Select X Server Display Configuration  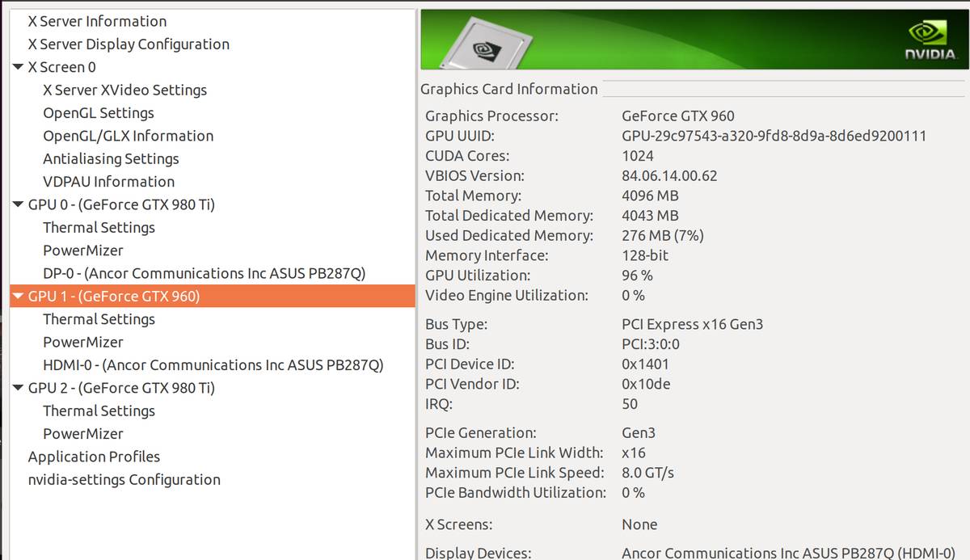pos(129,44)
